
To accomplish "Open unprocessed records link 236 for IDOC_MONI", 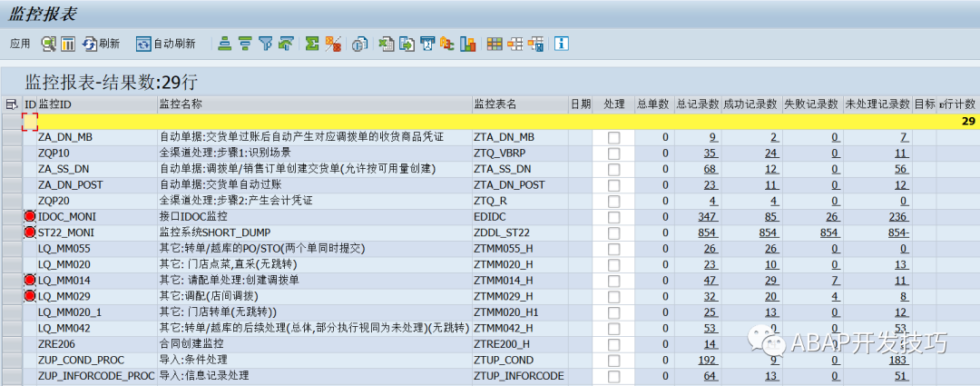I will pos(898,216).
